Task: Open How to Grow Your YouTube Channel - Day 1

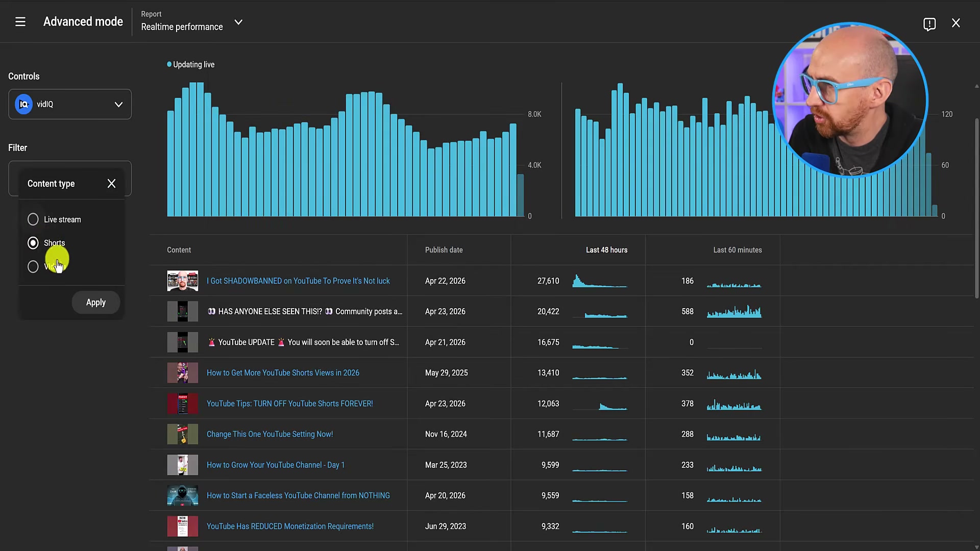Action: [276, 465]
